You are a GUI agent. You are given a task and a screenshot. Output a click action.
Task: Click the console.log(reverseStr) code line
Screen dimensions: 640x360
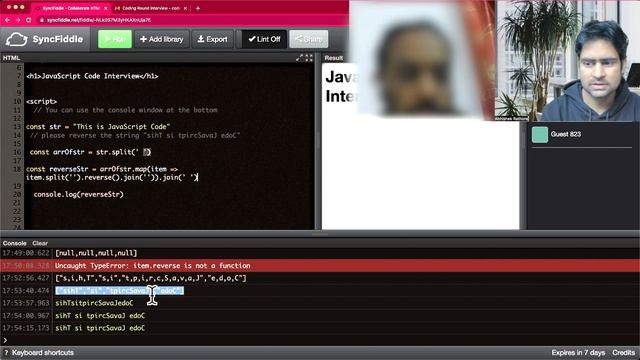(78, 194)
